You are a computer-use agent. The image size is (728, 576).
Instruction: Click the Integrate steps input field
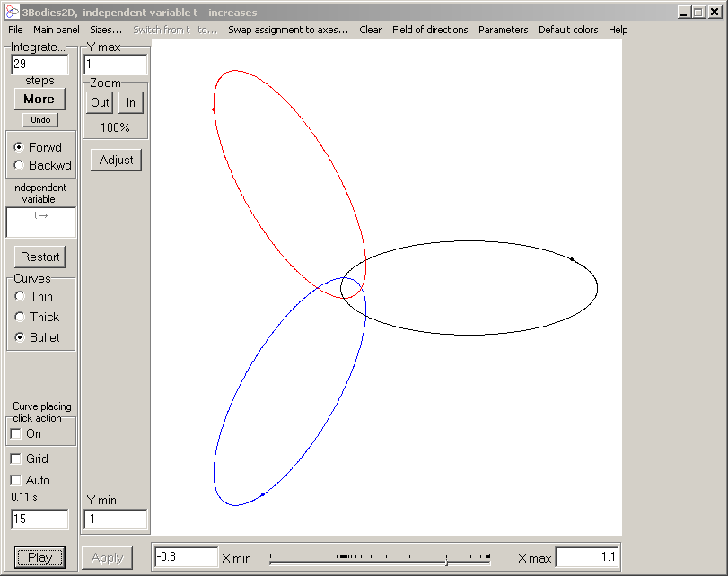pos(39,64)
